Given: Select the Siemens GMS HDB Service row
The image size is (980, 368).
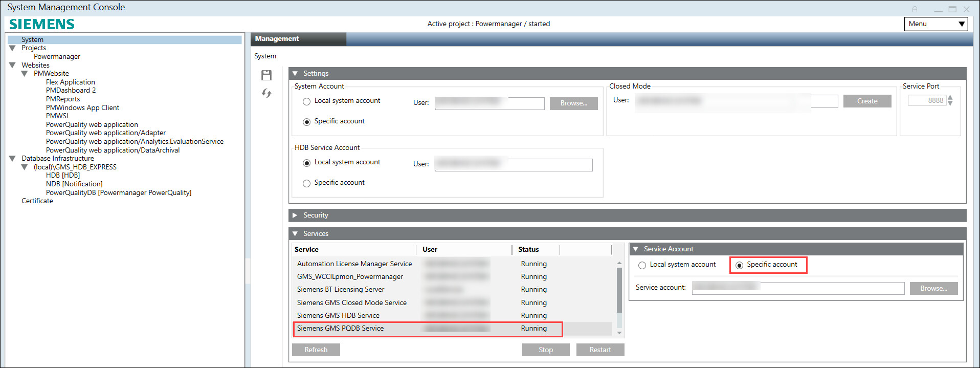Looking at the screenshot, I should point(338,316).
